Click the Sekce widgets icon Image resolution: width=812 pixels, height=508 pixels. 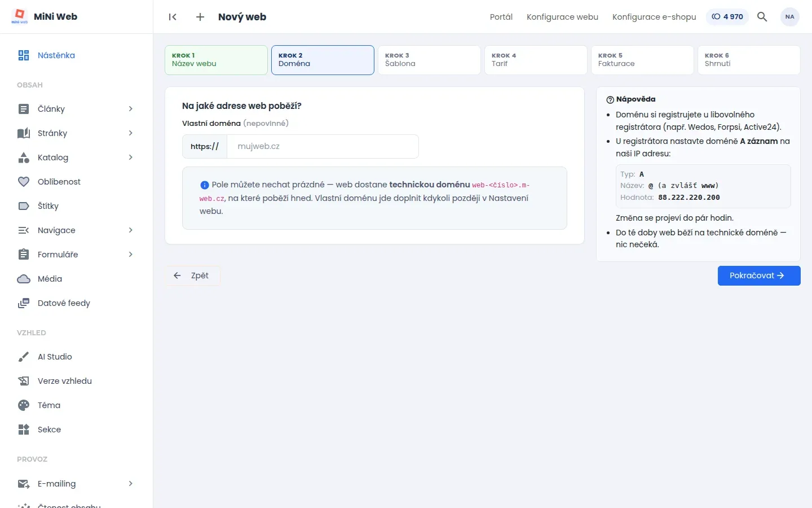pyautogui.click(x=24, y=430)
